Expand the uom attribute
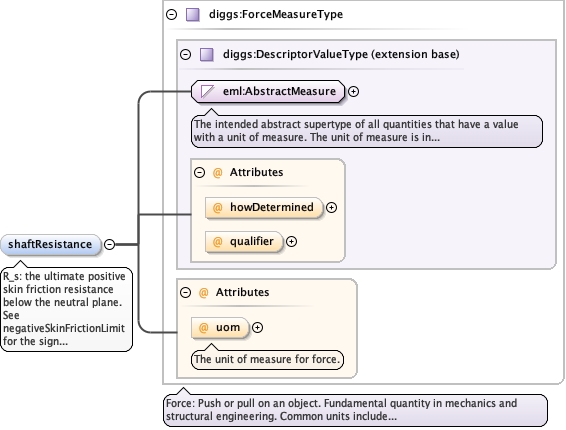The image size is (566, 430). click(257, 327)
